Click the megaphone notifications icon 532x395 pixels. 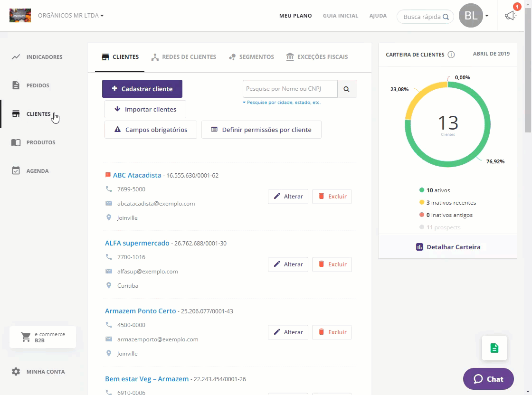[x=510, y=16]
